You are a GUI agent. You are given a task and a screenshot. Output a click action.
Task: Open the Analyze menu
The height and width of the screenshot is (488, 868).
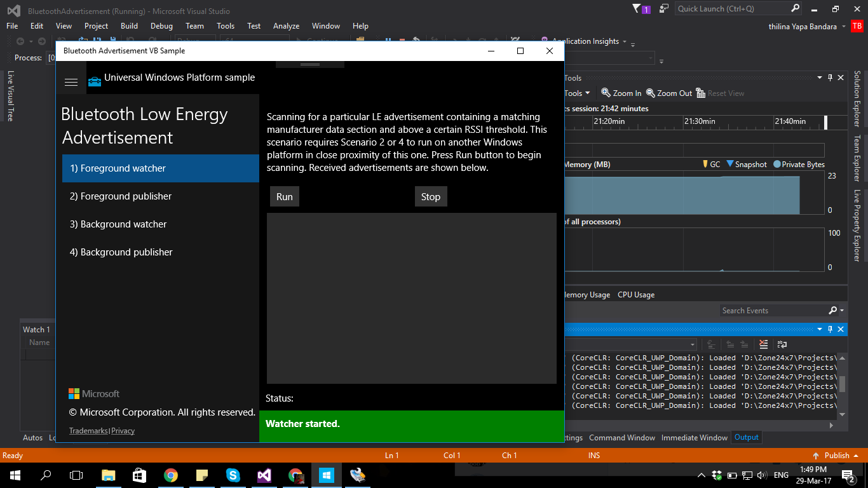click(x=286, y=26)
